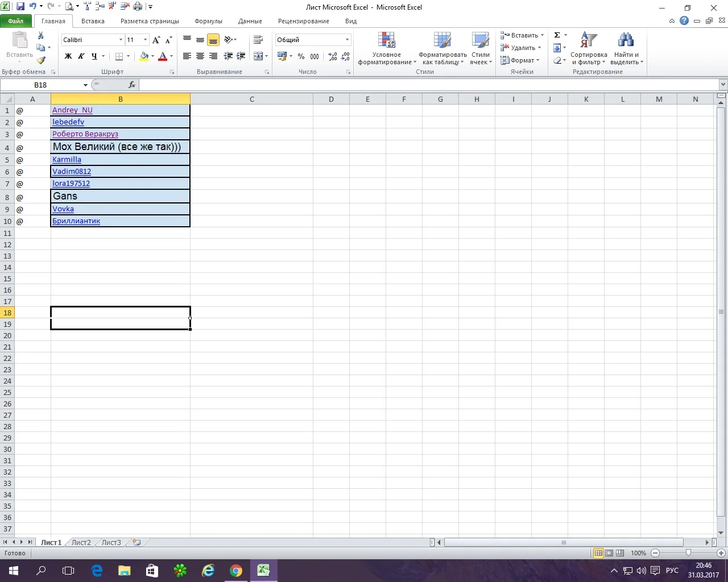This screenshot has height=582, width=728.
Task: Open the Name Box dropdown arrow
Action: click(x=85, y=85)
